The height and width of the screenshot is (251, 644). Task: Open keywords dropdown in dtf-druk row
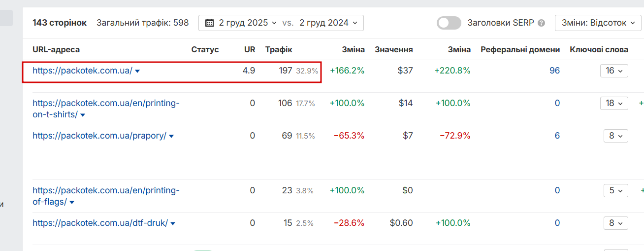(x=616, y=223)
